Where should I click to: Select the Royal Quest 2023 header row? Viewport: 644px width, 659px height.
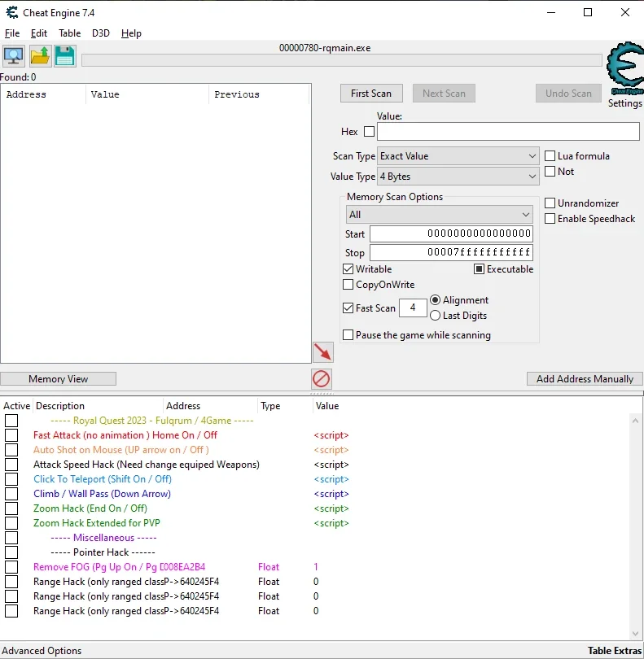pyautogui.click(x=152, y=421)
